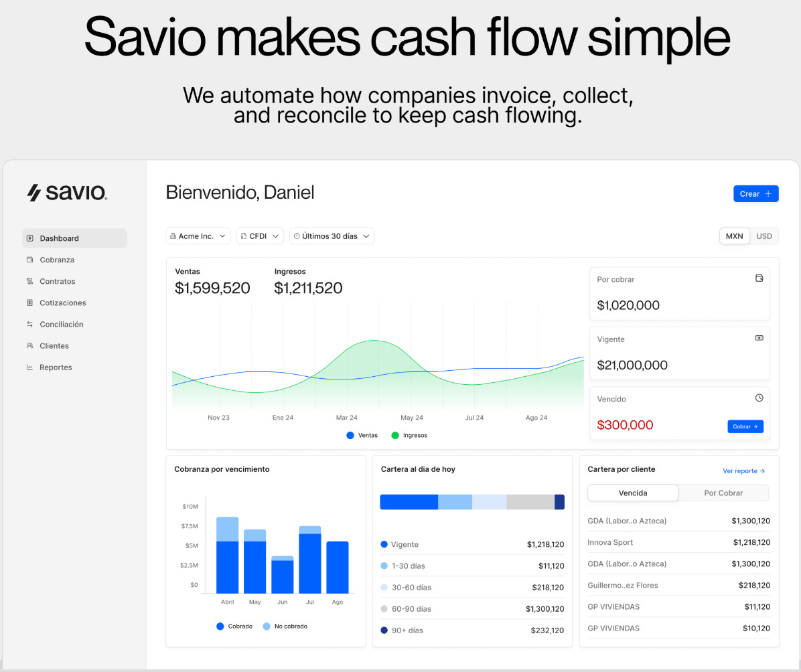This screenshot has height=672, width=801.
Task: Select the 30-60 días row
Action: click(x=473, y=587)
